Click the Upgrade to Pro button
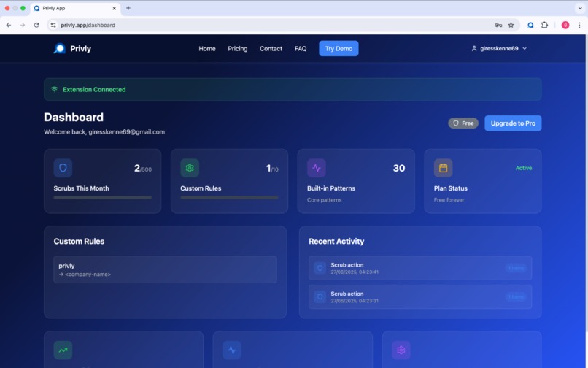This screenshot has width=588, height=368. pos(513,123)
